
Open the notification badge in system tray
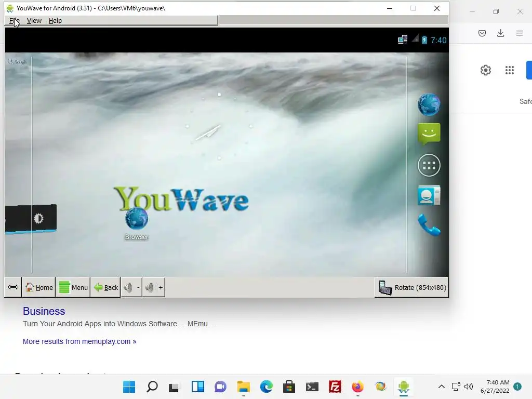(x=517, y=387)
